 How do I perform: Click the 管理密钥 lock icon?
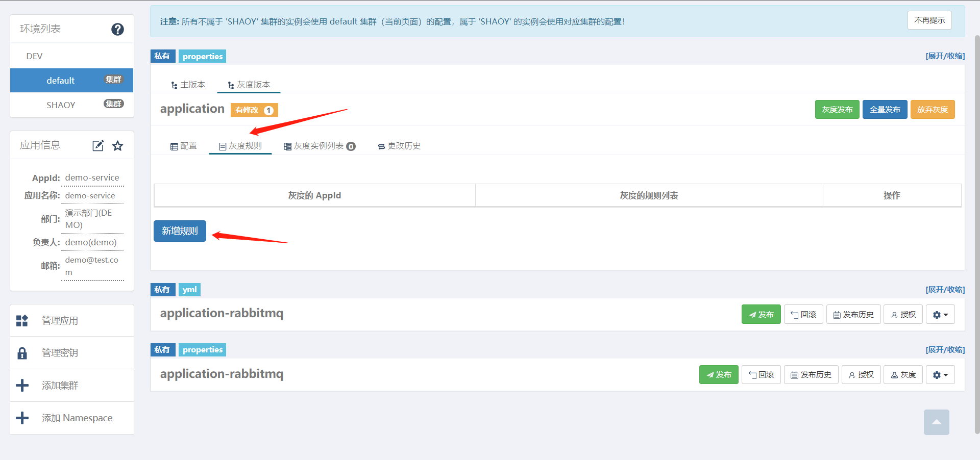pos(22,353)
